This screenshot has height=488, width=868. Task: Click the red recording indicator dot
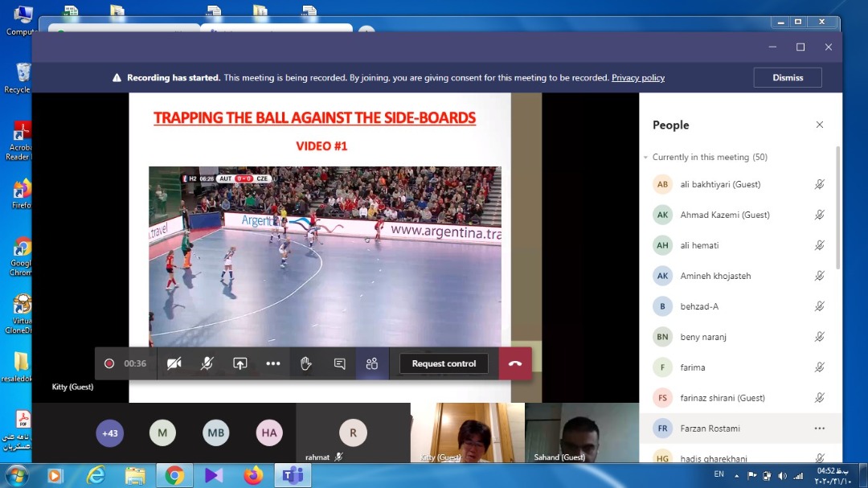tap(109, 363)
